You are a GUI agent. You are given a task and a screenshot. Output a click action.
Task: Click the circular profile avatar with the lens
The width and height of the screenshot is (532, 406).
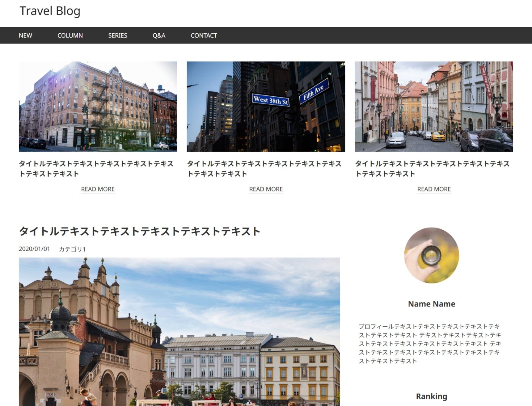(431, 255)
